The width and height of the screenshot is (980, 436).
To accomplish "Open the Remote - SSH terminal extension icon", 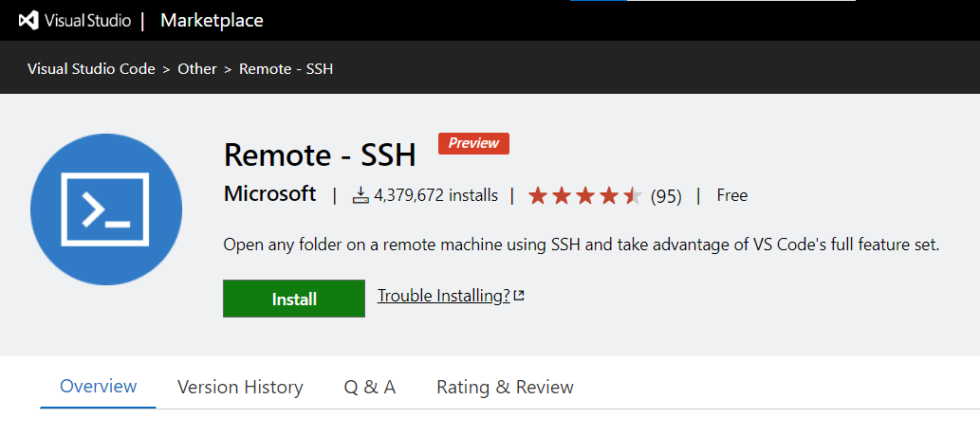I will tap(106, 209).
